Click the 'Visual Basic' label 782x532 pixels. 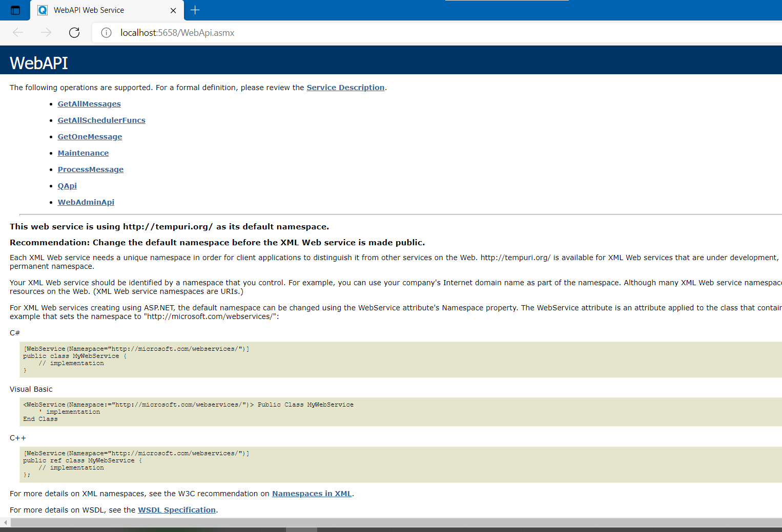tap(31, 389)
